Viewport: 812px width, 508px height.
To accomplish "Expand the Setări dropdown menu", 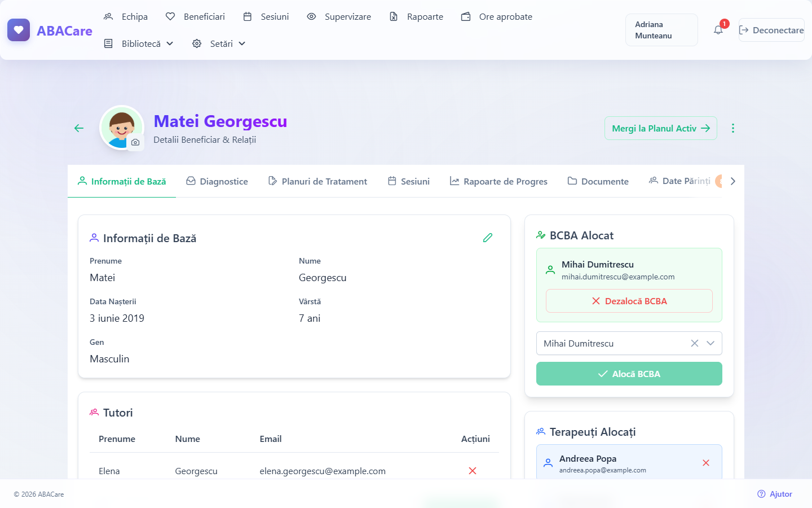I will (x=219, y=43).
